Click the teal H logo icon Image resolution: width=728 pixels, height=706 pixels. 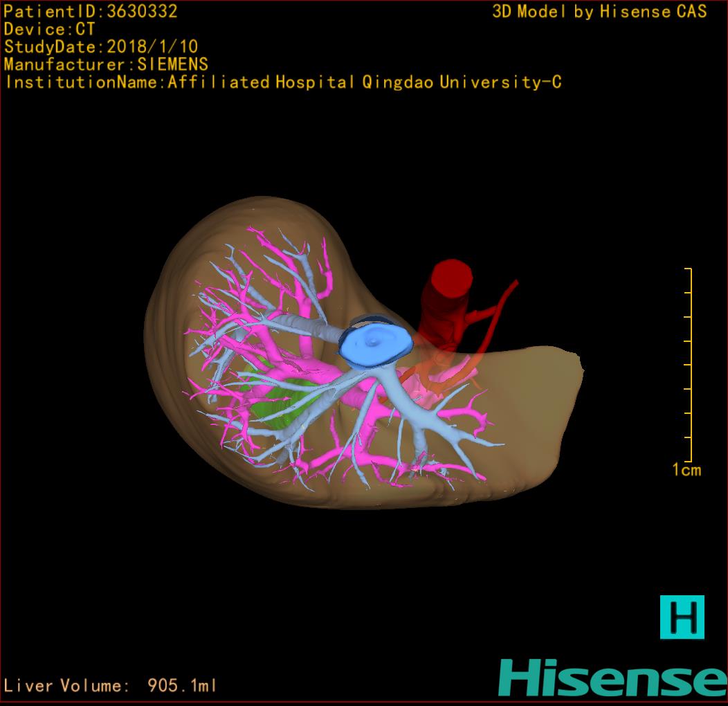pyautogui.click(x=682, y=617)
